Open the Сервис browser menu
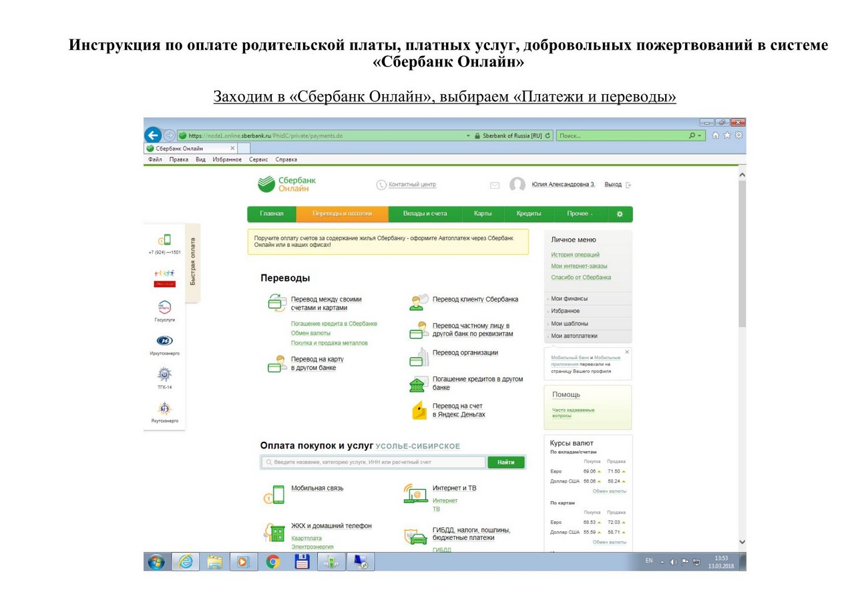This screenshot has height=614, width=868. pos(258,160)
